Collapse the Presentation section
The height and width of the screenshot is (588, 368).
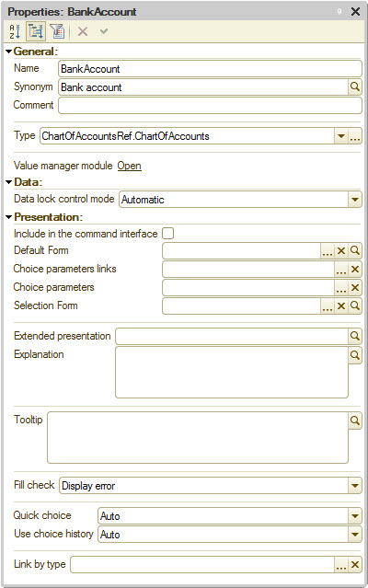click(x=9, y=217)
